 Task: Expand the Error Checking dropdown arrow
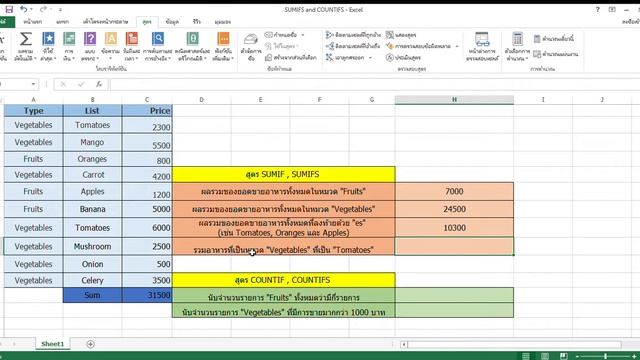(457, 46)
